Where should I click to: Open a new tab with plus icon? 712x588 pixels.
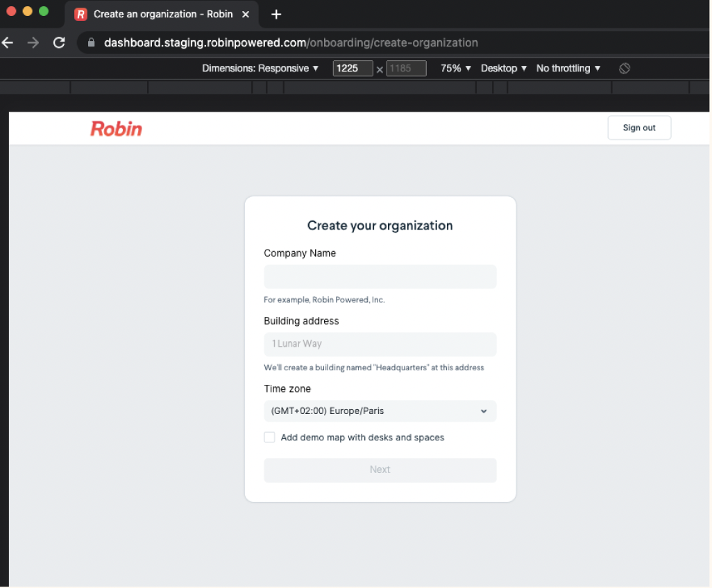coord(276,15)
